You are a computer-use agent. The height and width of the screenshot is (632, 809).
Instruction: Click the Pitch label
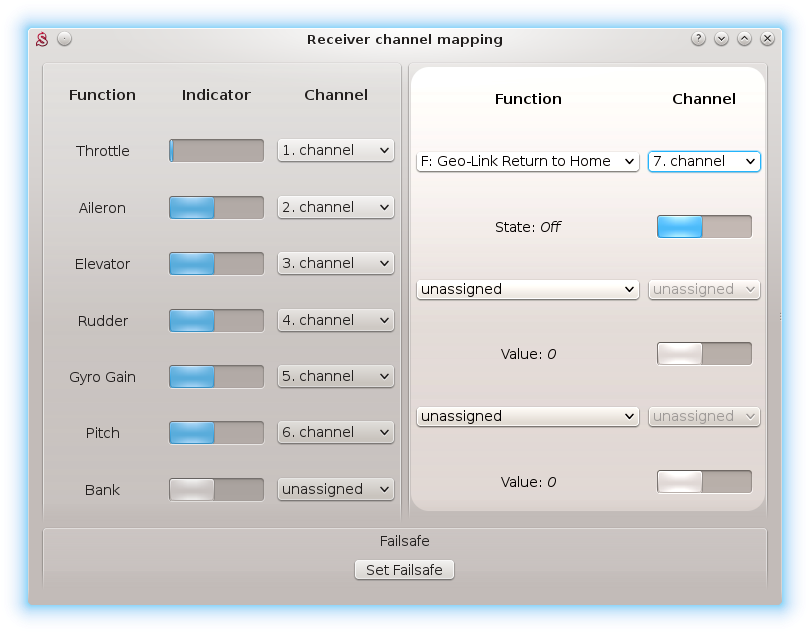click(x=103, y=433)
